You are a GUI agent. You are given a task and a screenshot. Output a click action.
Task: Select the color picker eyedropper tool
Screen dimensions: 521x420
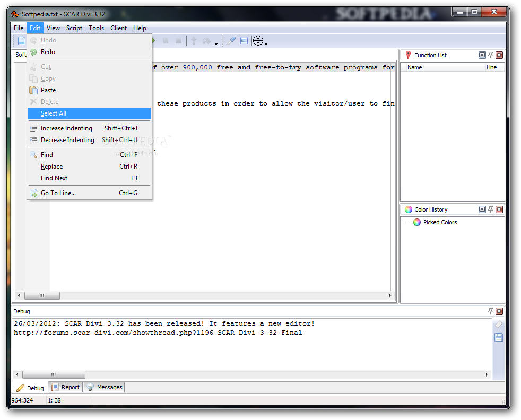pyautogui.click(x=231, y=41)
